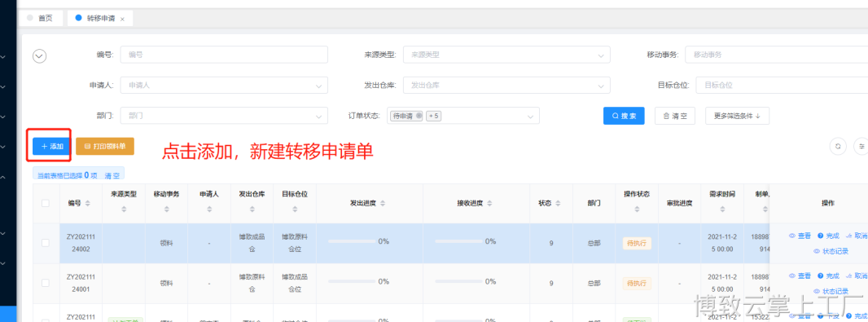The height and width of the screenshot is (322, 868).
Task: Reset filters with the 清空 button beside 搜索
Action: tap(675, 116)
